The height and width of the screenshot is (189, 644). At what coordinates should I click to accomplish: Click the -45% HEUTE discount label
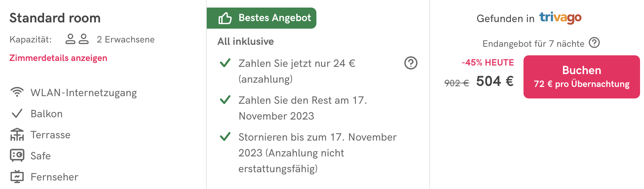click(488, 63)
